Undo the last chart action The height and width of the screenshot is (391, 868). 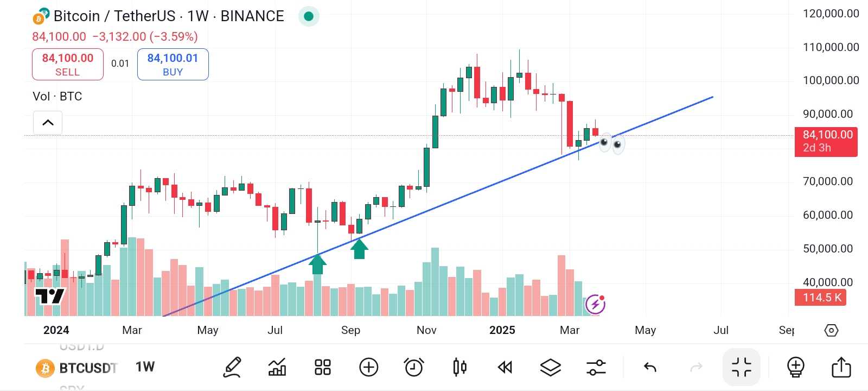649,367
